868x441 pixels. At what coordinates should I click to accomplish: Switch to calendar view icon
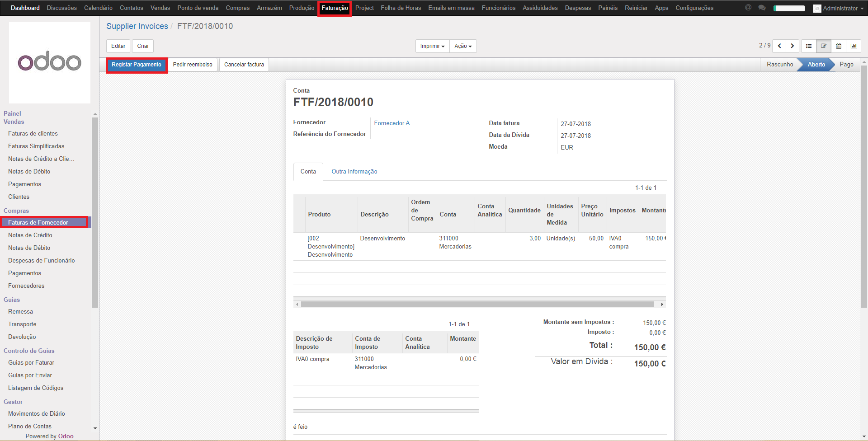(x=839, y=46)
